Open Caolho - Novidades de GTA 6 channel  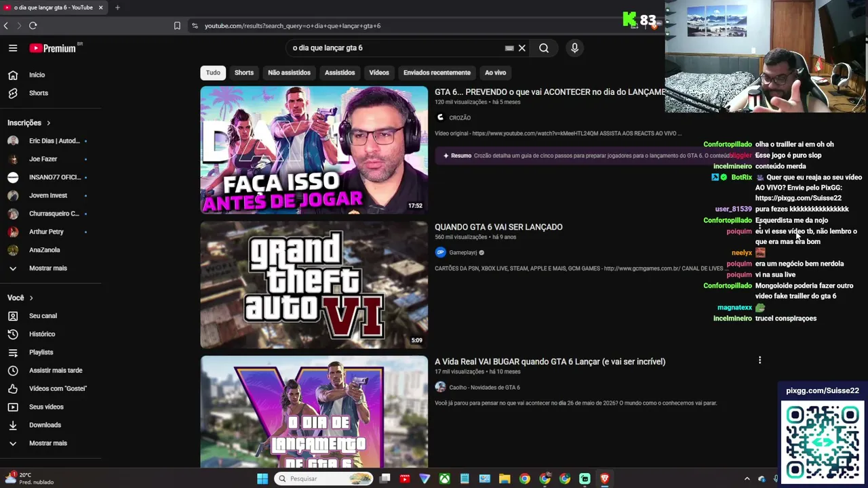[484, 388]
